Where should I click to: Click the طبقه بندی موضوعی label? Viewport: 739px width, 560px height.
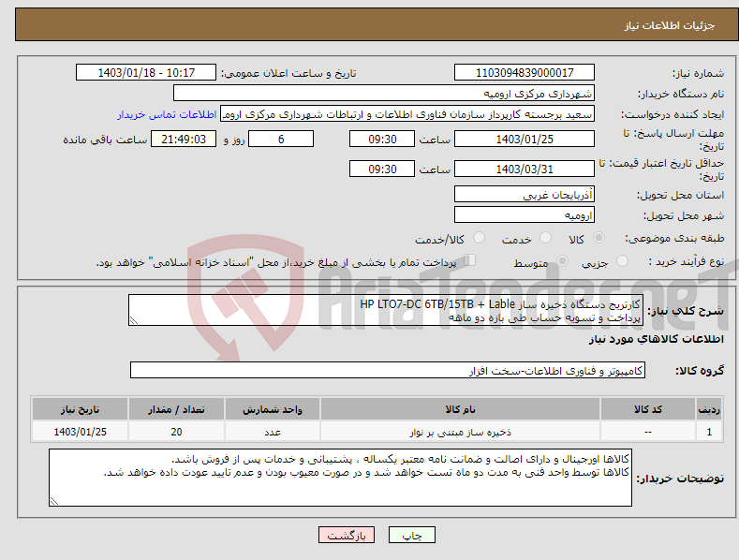click(674, 239)
